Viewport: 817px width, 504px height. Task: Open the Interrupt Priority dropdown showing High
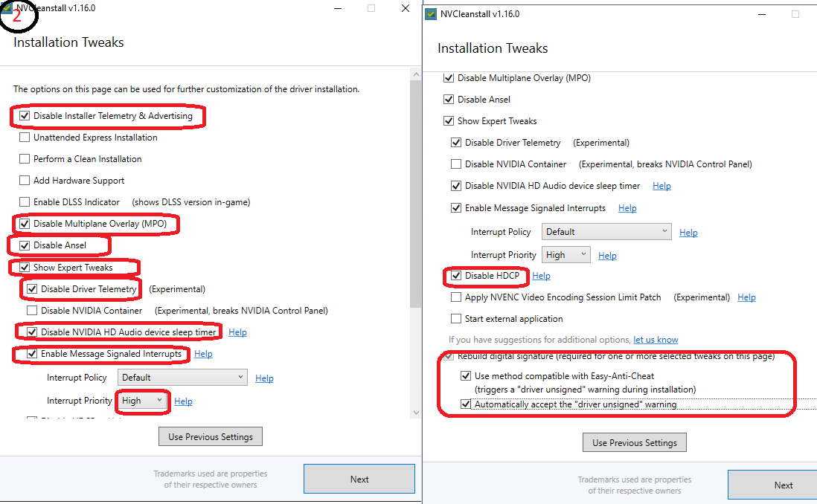point(142,400)
